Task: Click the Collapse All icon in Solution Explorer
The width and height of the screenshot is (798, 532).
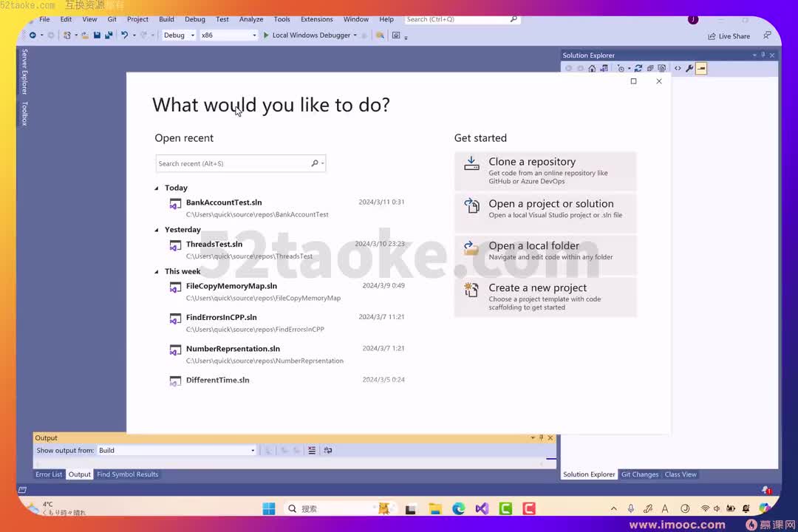Action: click(650, 68)
